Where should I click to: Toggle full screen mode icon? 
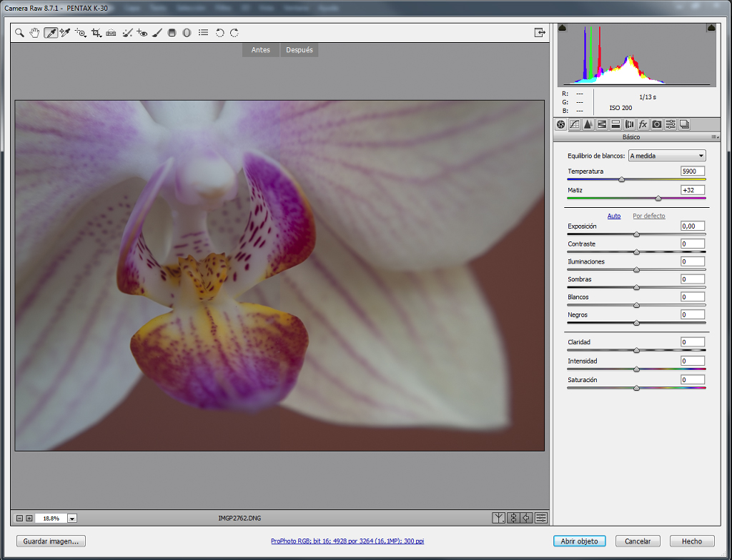coord(540,32)
